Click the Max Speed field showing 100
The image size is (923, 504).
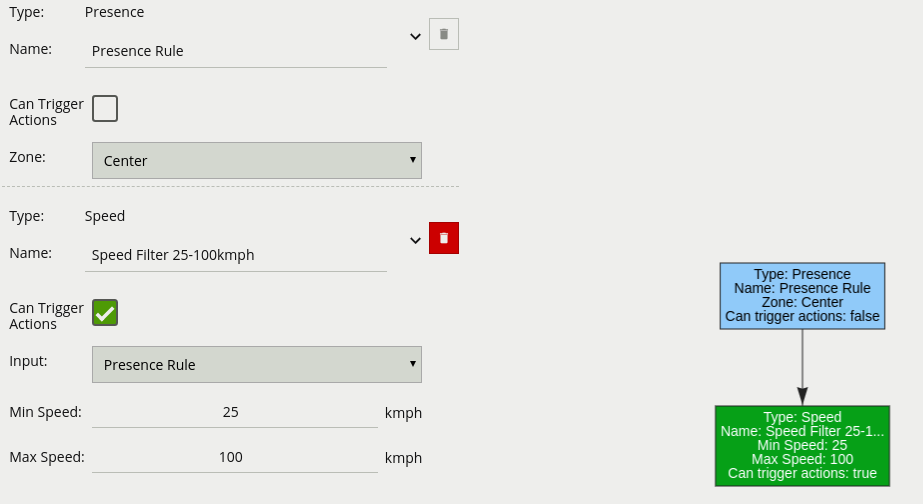(x=234, y=457)
